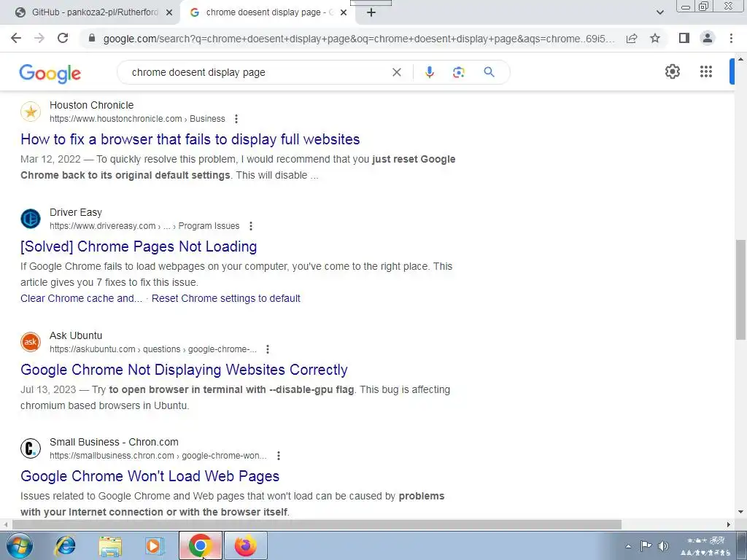Click the Driver Easy site favicon
Viewport: 747px width, 560px height.
[31, 219]
